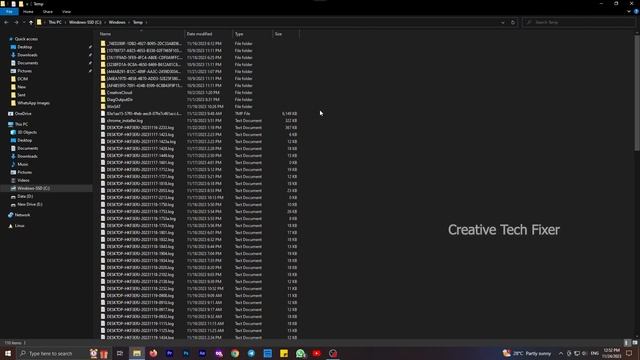Open the recent locations dropdown arrow
The width and height of the screenshot is (640, 360).
click(24, 22)
